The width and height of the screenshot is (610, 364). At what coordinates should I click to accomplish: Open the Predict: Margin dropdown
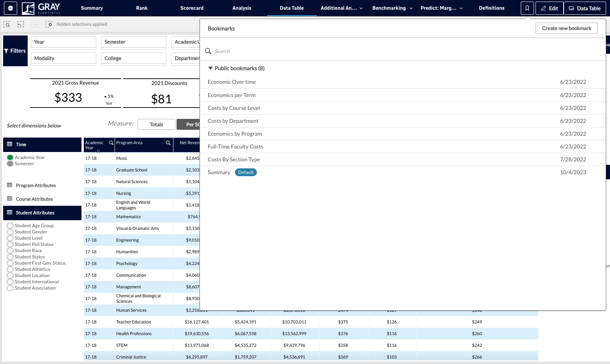(442, 8)
